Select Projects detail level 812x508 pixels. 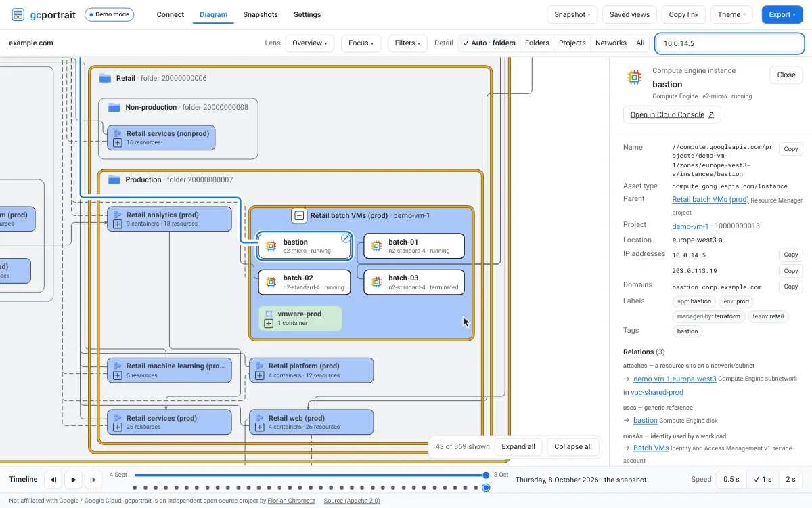[572, 43]
